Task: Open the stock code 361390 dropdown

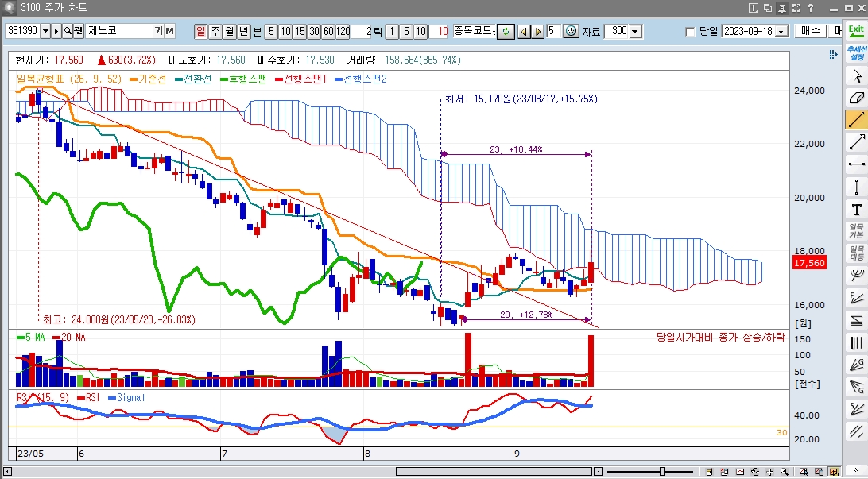Action: (x=45, y=31)
